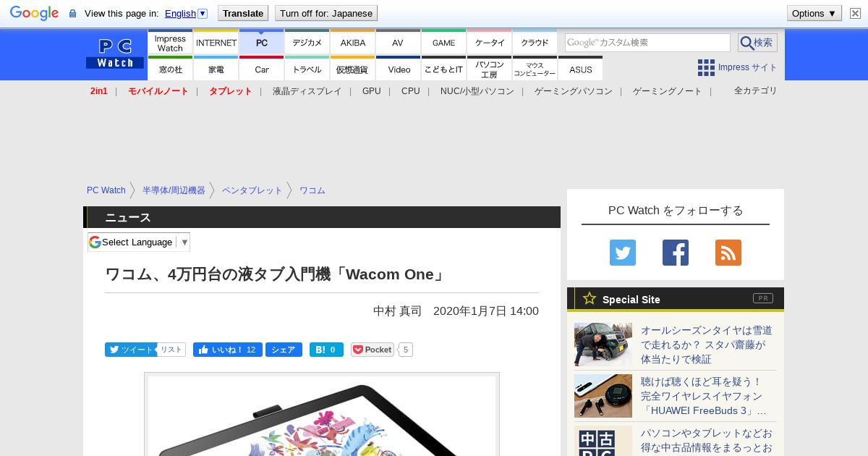Open the 家電 tab
Viewport: 868px width, 456px height.
click(216, 69)
